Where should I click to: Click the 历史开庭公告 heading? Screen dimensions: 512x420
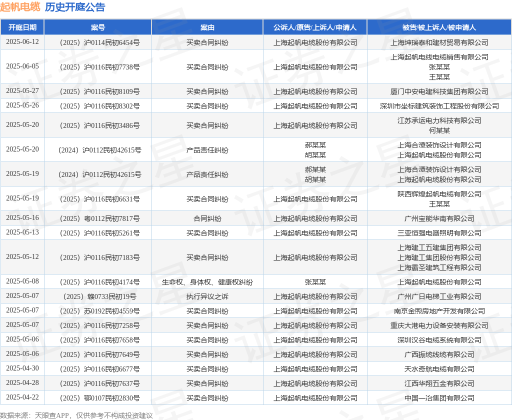coord(75,7)
